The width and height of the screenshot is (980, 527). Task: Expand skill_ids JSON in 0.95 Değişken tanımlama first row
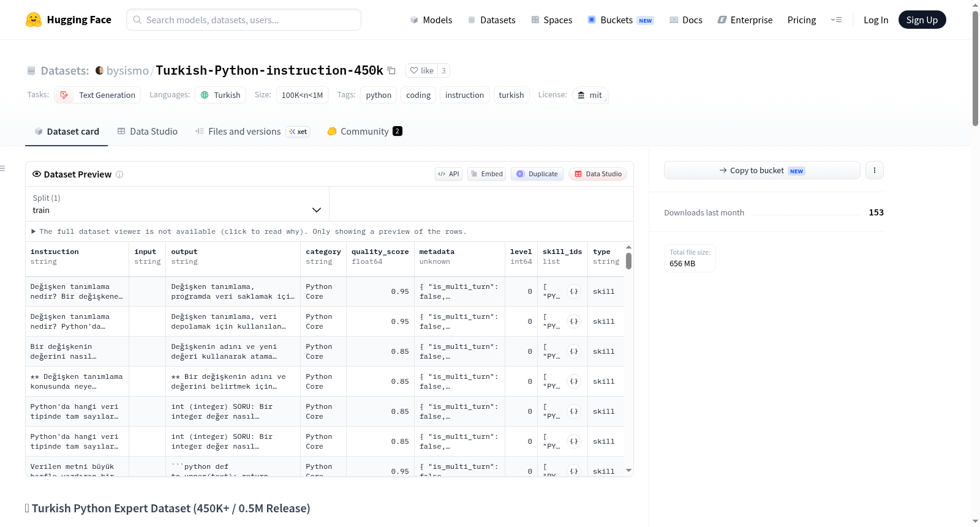tap(574, 291)
